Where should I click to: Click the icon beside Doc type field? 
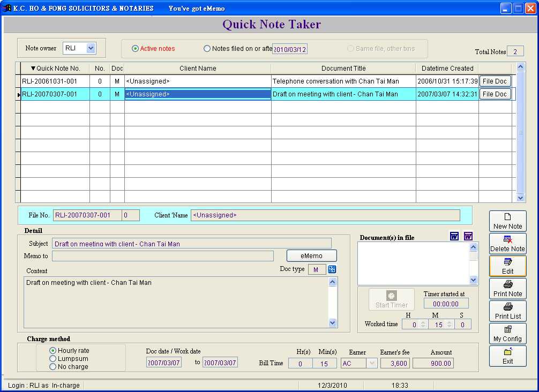point(332,269)
